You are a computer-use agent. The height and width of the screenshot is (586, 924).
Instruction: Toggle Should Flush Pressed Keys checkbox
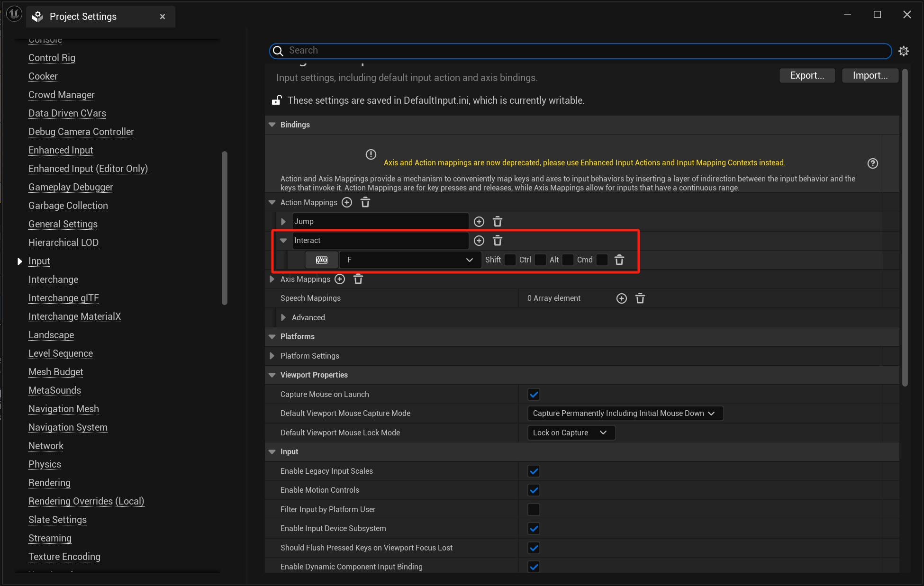[x=534, y=548]
